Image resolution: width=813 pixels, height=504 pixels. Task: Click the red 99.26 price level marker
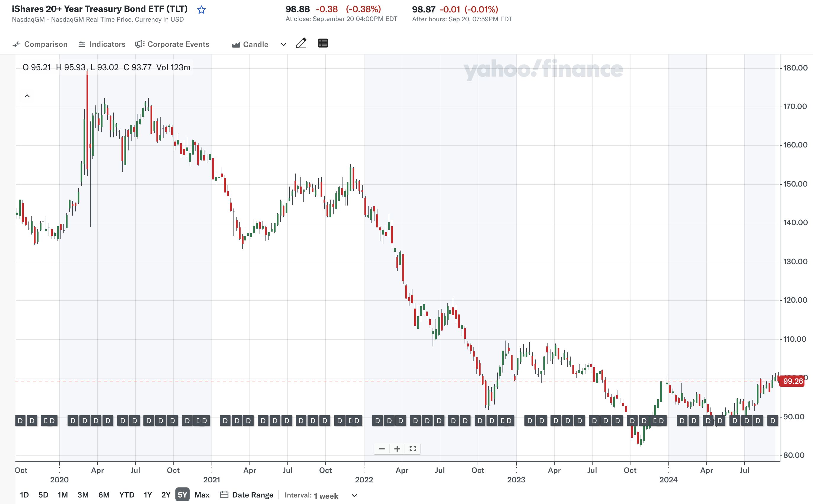click(x=792, y=381)
